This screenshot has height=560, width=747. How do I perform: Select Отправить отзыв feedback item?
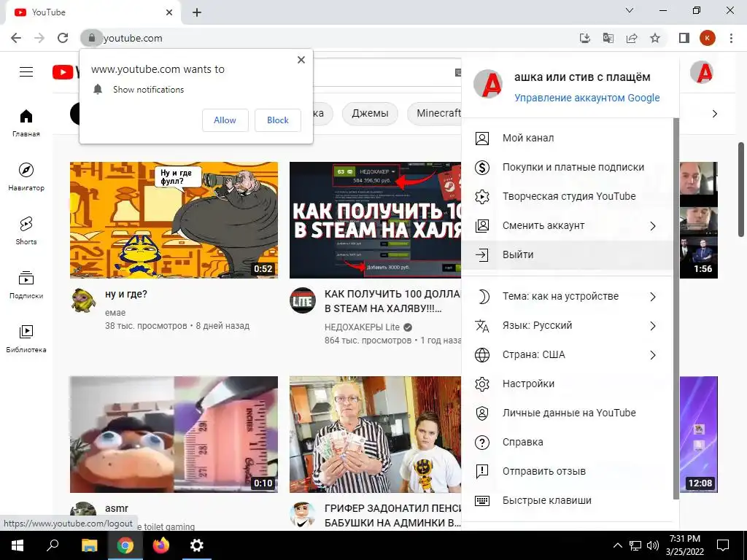[567, 472]
